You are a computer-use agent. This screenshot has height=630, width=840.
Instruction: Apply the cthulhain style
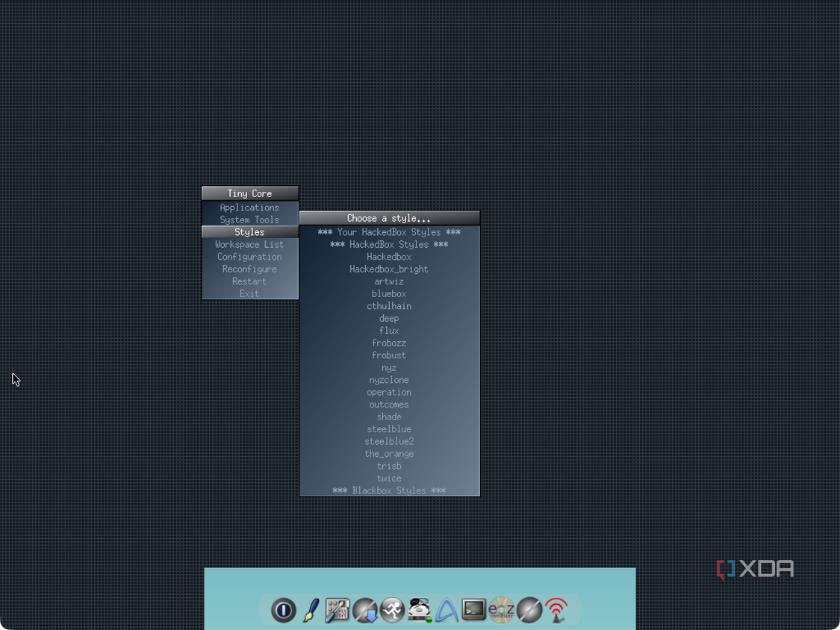click(x=390, y=306)
